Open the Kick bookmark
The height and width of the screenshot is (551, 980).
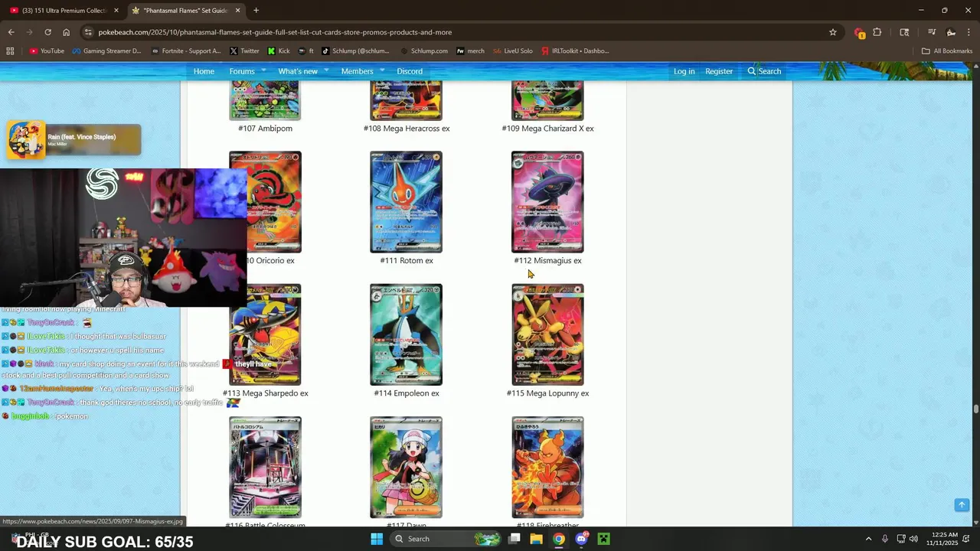(279, 51)
